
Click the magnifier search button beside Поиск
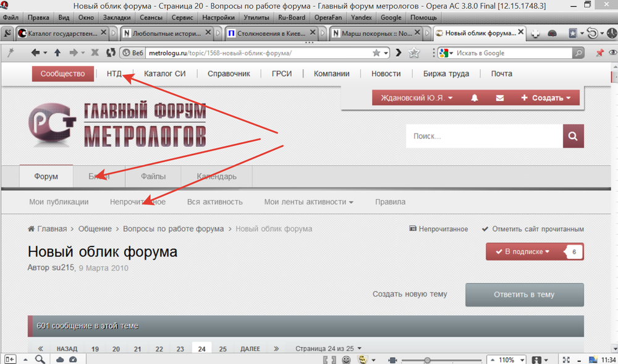click(573, 137)
